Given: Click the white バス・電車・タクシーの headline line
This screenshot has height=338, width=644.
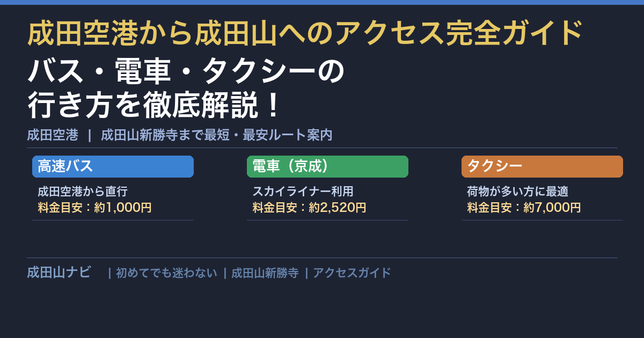Looking at the screenshot, I should [x=185, y=72].
